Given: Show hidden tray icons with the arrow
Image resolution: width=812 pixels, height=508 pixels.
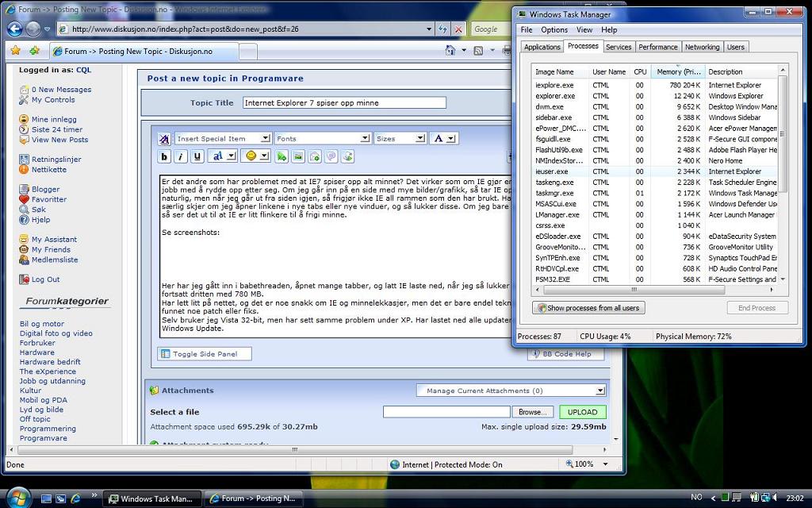Looking at the screenshot, I should pos(713,498).
